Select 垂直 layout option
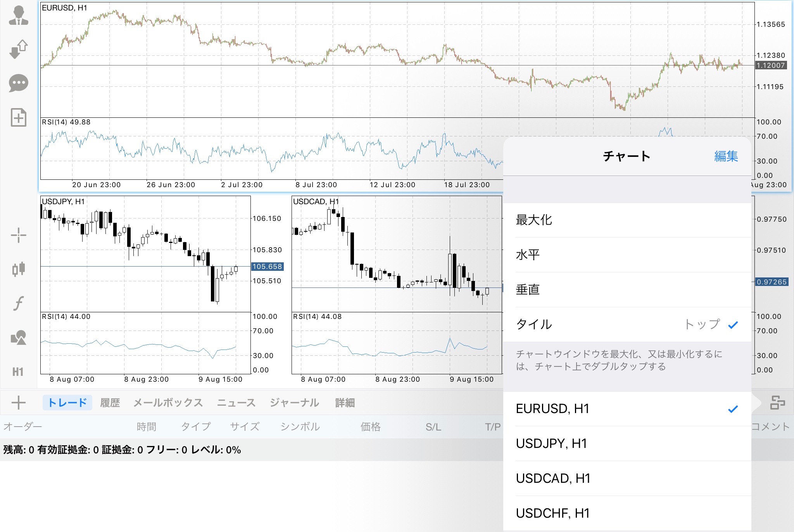The height and width of the screenshot is (532, 794). [627, 290]
